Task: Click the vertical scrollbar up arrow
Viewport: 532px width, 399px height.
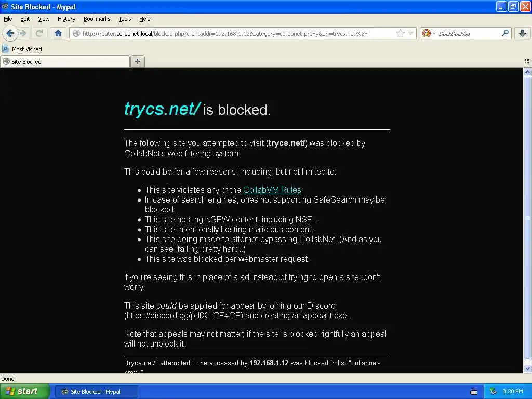Action: click(527, 72)
